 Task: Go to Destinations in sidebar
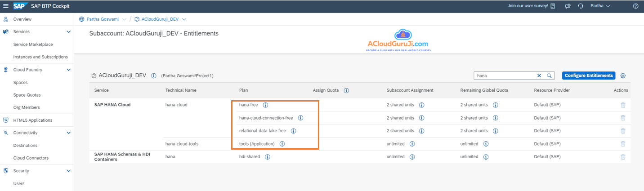coord(25,146)
